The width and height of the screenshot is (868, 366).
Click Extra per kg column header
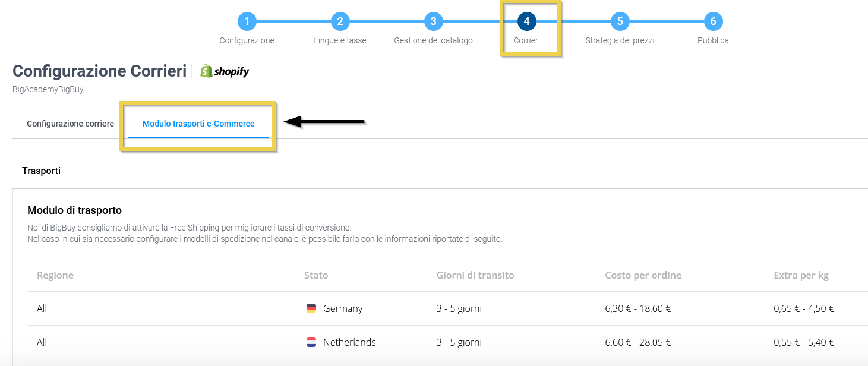(801, 275)
